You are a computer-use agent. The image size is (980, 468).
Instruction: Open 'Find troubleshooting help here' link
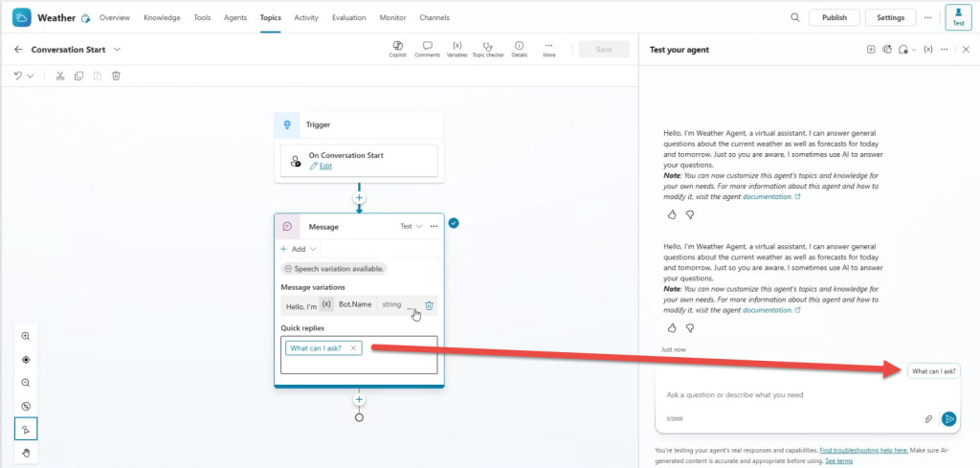click(864, 450)
